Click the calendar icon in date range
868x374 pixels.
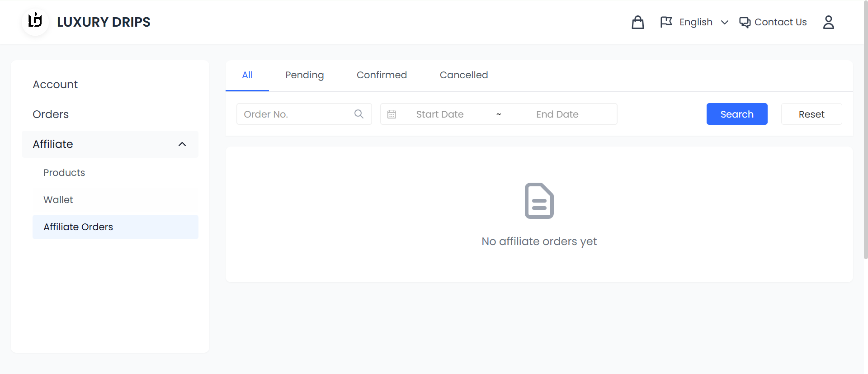[392, 114]
